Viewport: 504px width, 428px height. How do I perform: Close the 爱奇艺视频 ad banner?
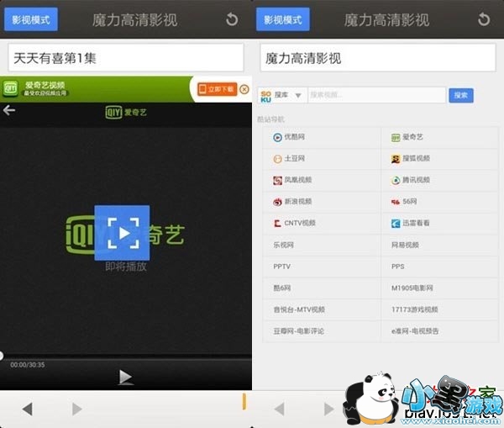pos(244,89)
